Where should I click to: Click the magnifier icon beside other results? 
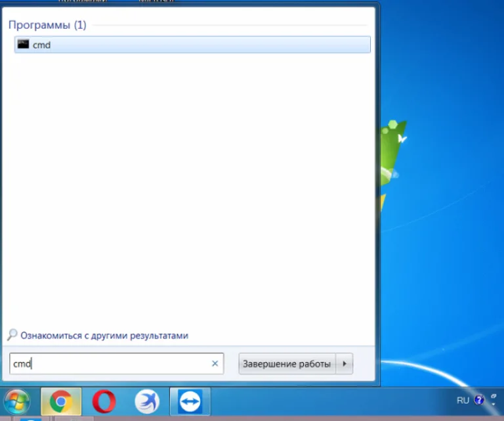(x=12, y=335)
